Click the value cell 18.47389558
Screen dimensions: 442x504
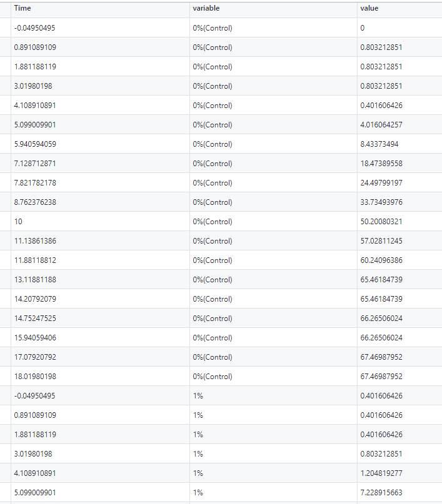(381, 164)
